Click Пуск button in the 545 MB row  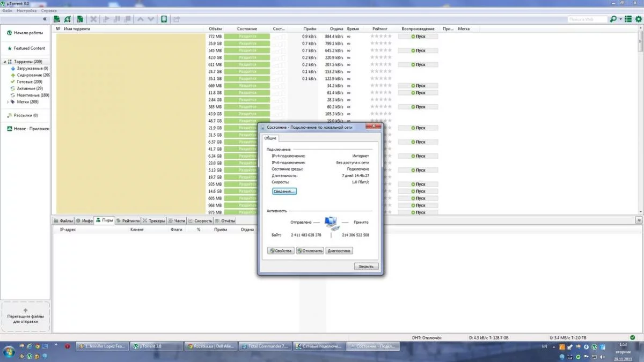pos(418,50)
